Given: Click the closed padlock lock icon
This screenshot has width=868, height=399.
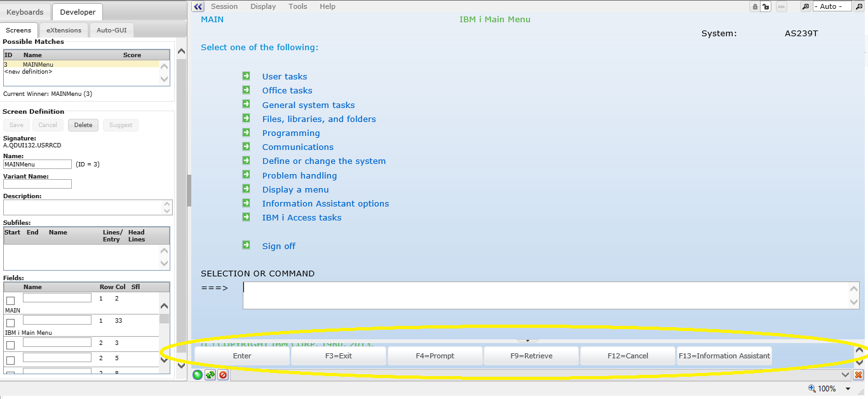Looking at the screenshot, I should click(755, 6).
